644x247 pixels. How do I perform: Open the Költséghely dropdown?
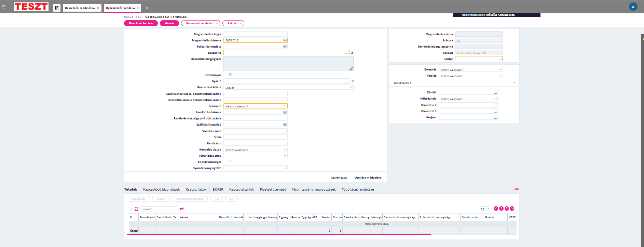(468, 99)
